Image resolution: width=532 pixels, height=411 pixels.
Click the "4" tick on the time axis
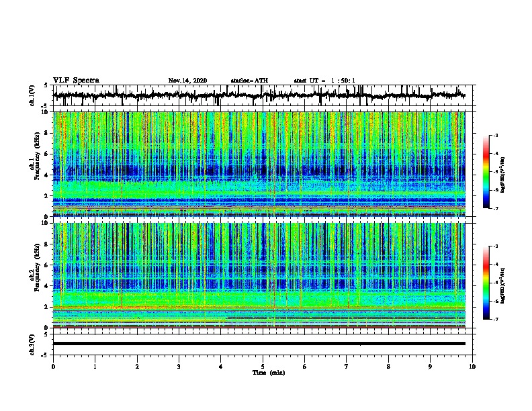pyautogui.click(x=221, y=367)
